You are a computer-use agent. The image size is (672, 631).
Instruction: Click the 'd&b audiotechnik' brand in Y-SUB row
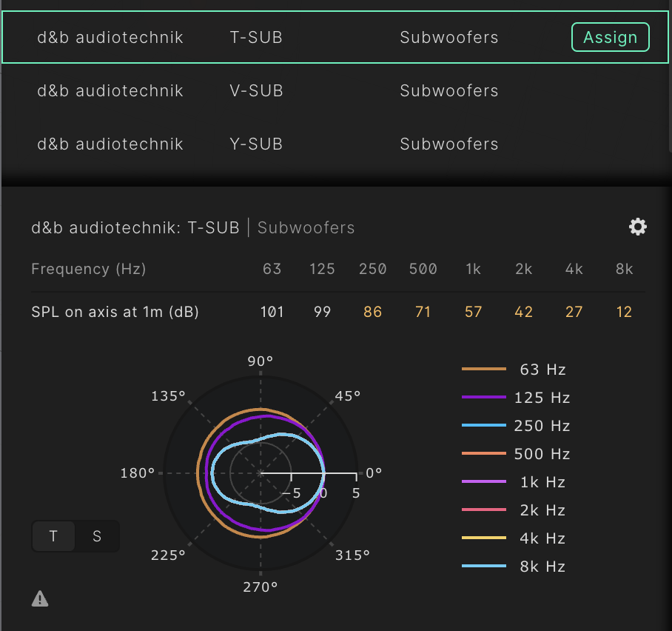click(x=110, y=144)
